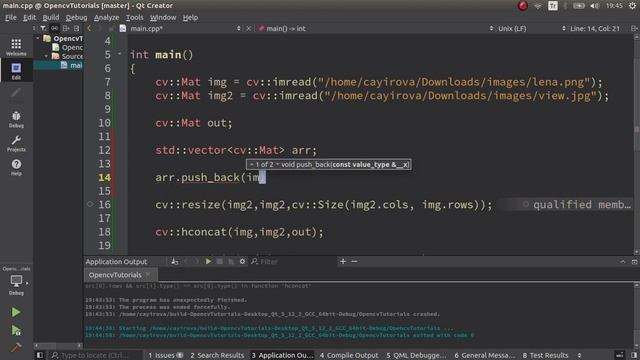Click the warning marker on line 16

coord(90,204)
